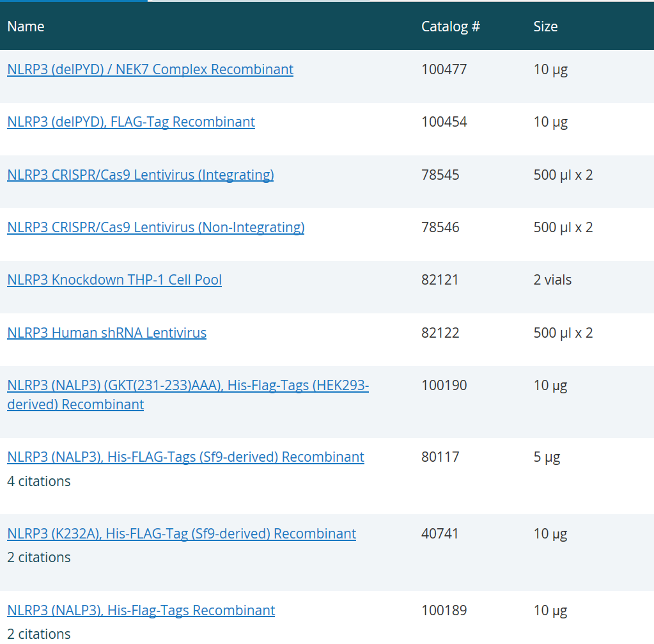Click the 4 citations text
The image size is (654, 644).
[x=39, y=481]
